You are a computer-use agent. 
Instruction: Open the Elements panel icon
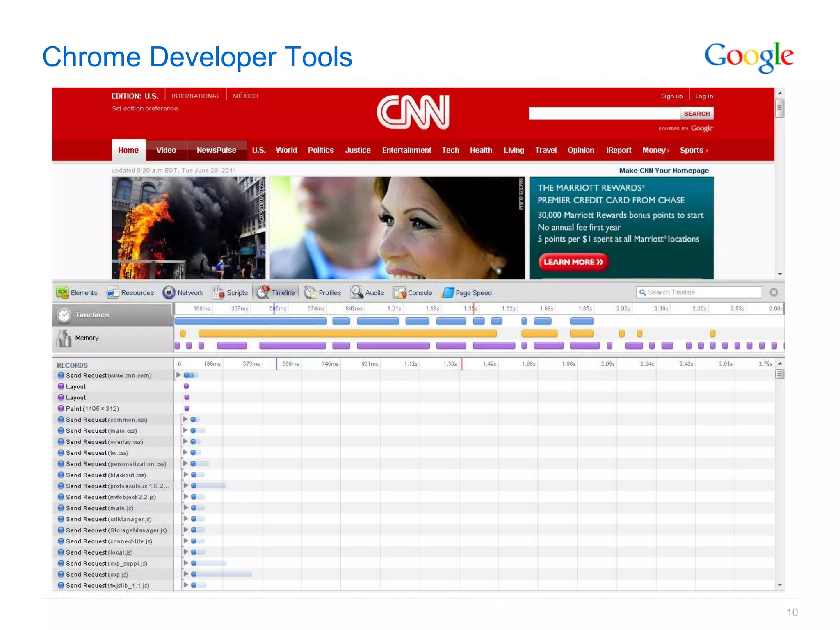(63, 292)
